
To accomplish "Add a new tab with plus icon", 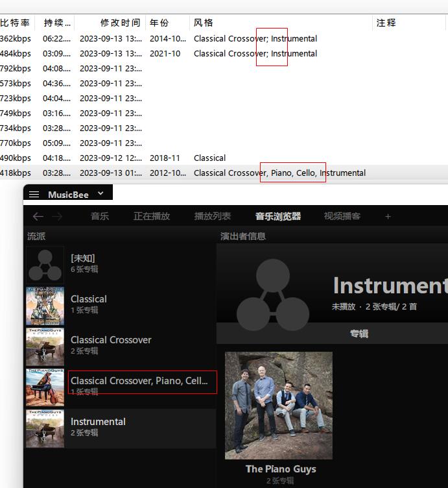I will 388,217.
